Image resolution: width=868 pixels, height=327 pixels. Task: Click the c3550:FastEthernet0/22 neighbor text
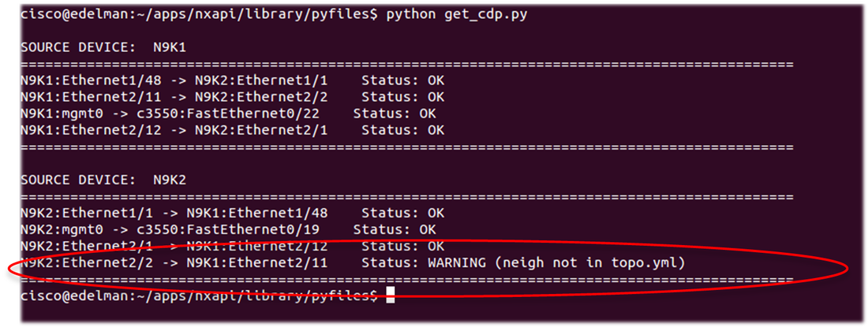tap(256, 113)
